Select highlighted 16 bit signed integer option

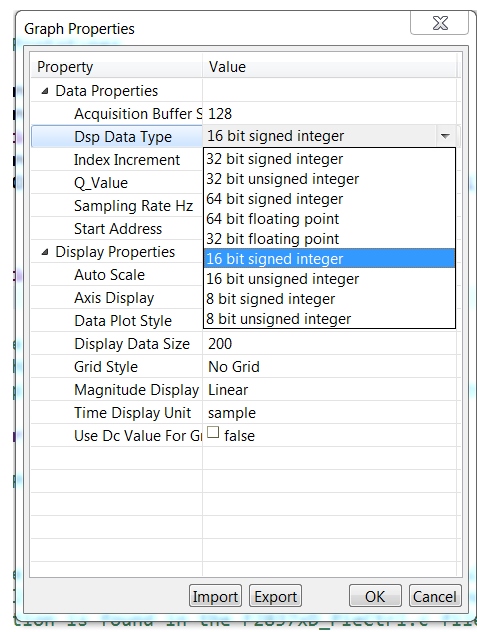329,259
